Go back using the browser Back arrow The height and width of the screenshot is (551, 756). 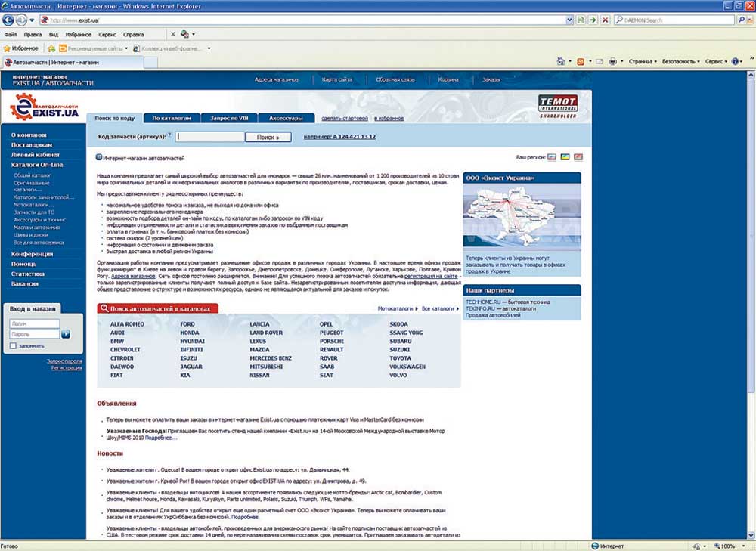(x=8, y=20)
